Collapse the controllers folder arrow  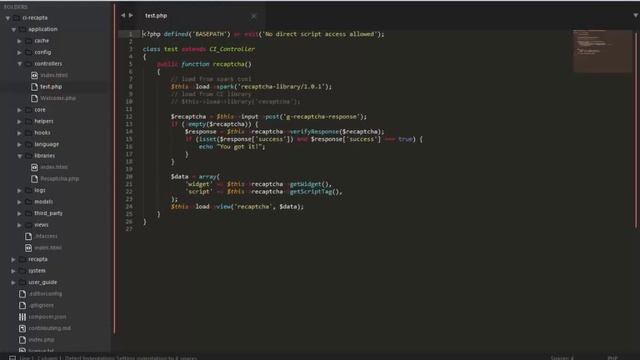coord(20,64)
